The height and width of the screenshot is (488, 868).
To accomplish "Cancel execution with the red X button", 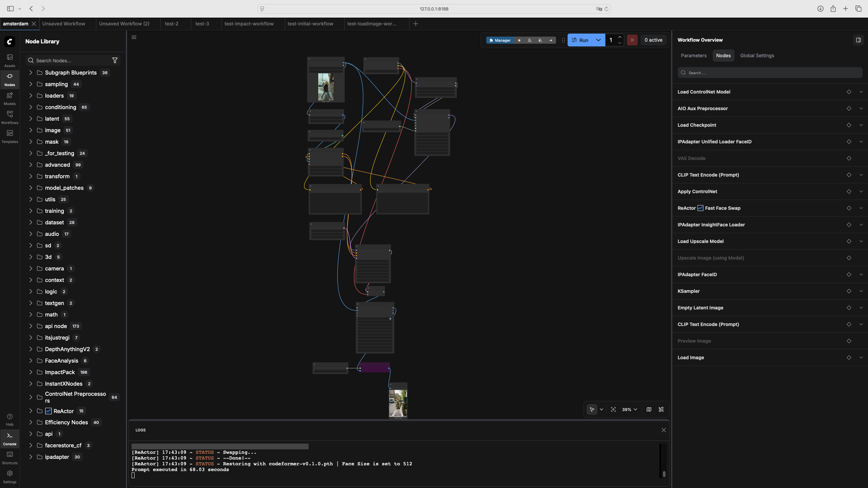I will click(632, 40).
